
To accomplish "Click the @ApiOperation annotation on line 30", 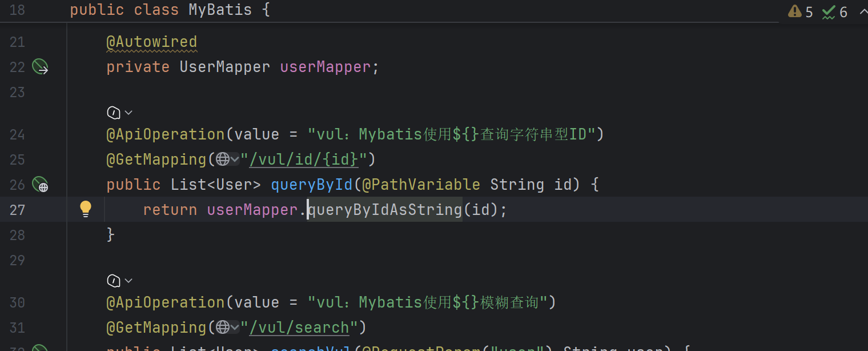I will [166, 302].
